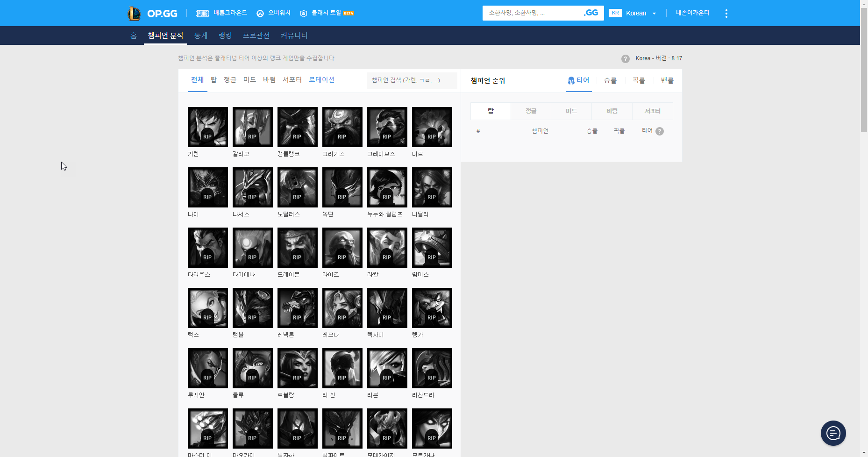Select the 미드 position ranking tab
This screenshot has height=457, width=868.
tap(571, 111)
